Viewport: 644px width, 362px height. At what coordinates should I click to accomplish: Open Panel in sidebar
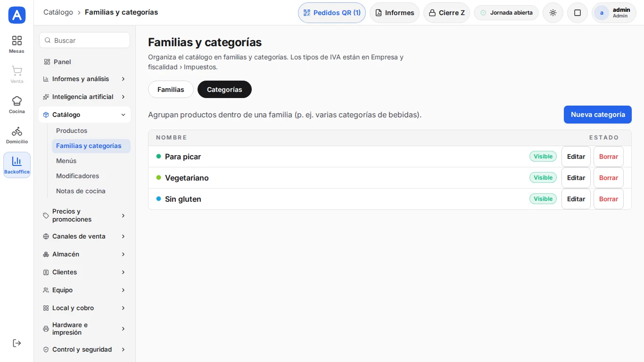point(84,62)
